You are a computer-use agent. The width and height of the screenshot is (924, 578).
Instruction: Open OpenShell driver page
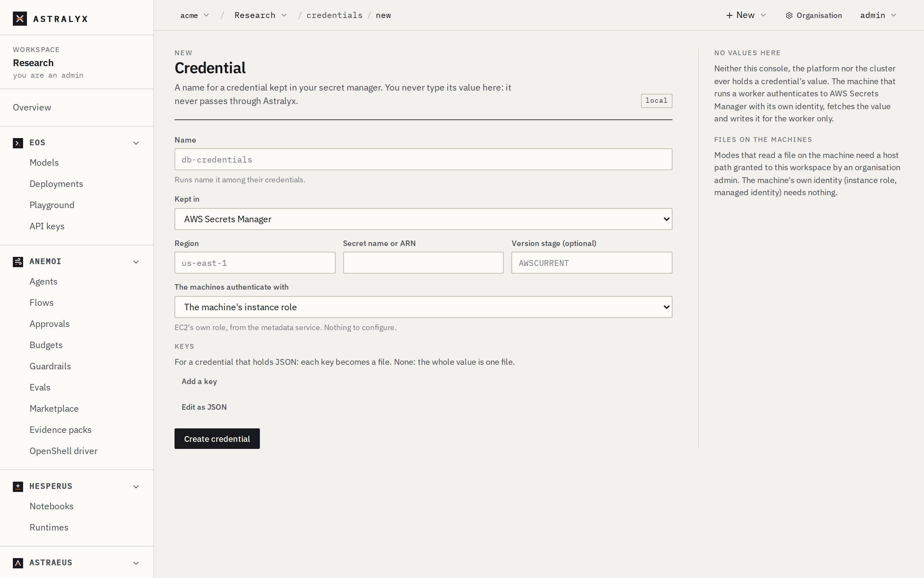pyautogui.click(x=64, y=451)
